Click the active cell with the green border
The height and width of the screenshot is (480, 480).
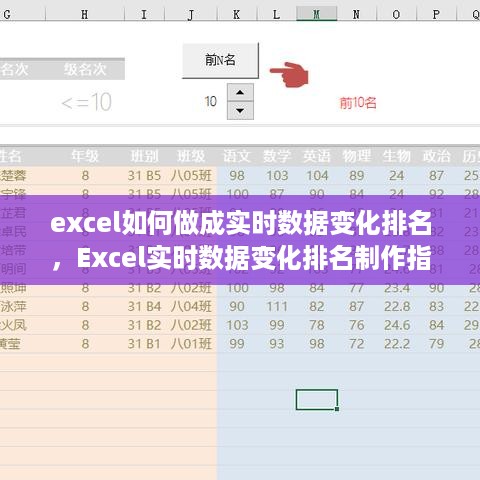[317, 400]
